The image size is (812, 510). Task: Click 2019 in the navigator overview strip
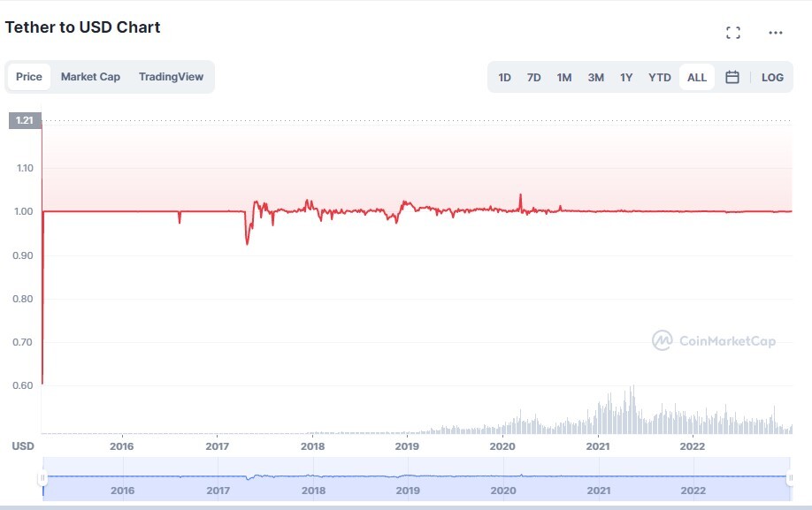[408, 491]
